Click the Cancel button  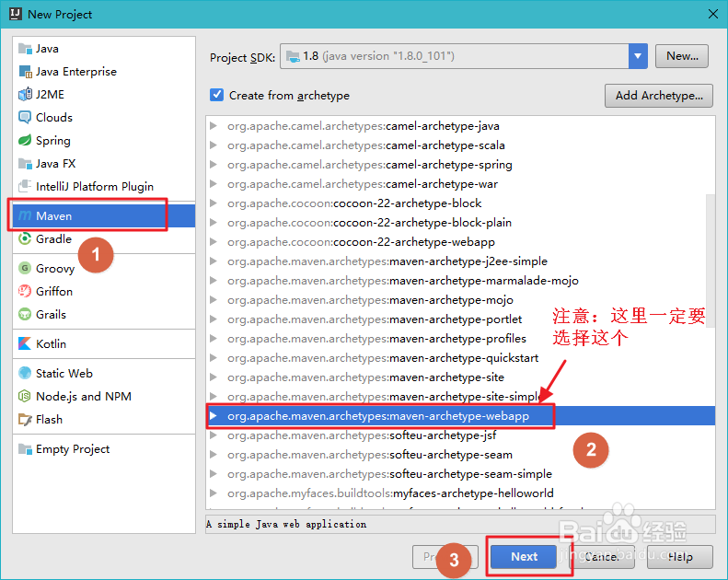(x=602, y=556)
